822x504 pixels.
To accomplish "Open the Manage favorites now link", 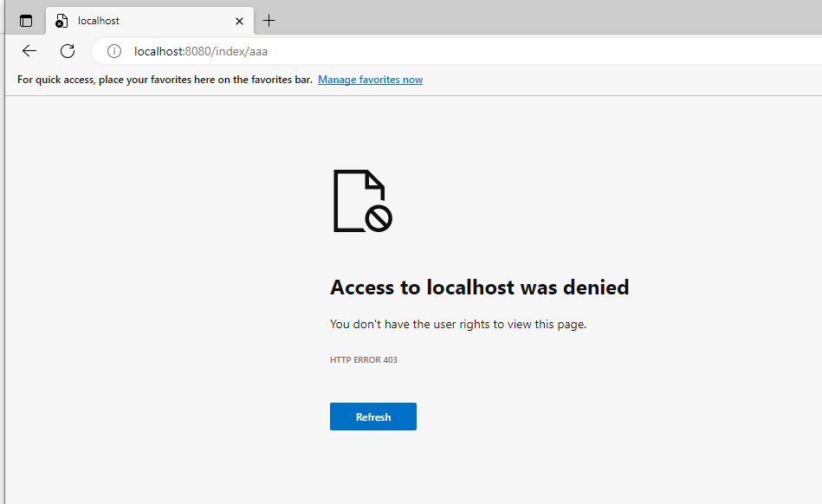I will (x=370, y=80).
